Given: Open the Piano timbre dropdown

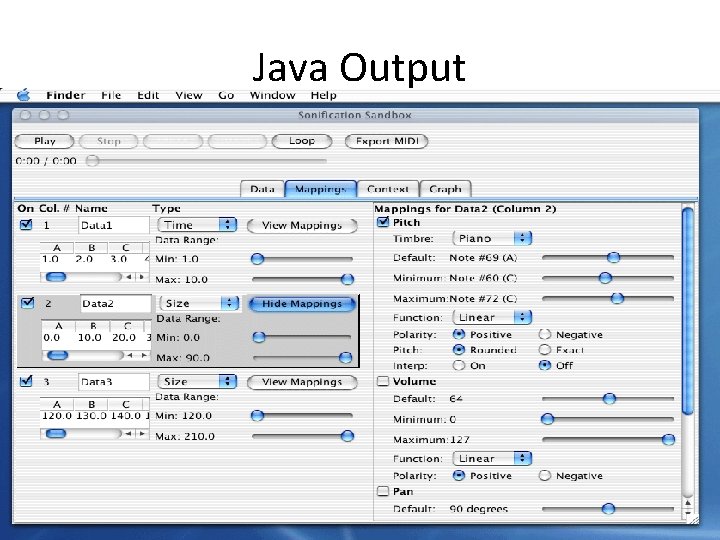Looking at the screenshot, I should point(492,238).
